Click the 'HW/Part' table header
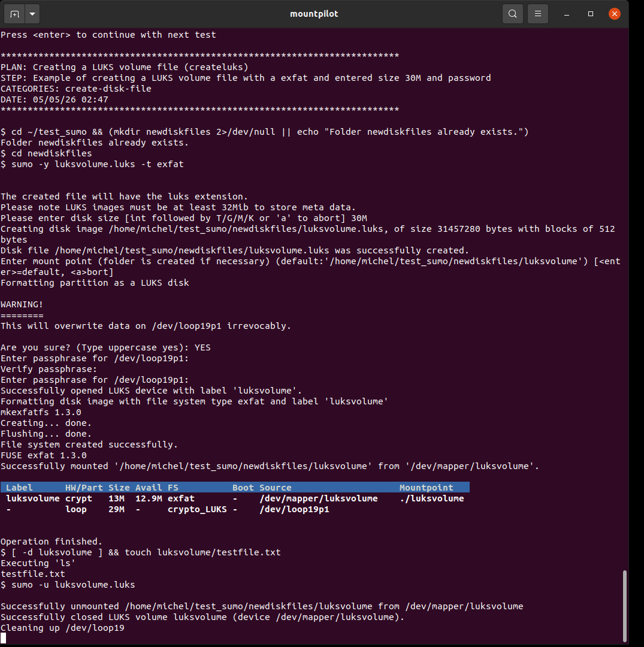 point(84,487)
